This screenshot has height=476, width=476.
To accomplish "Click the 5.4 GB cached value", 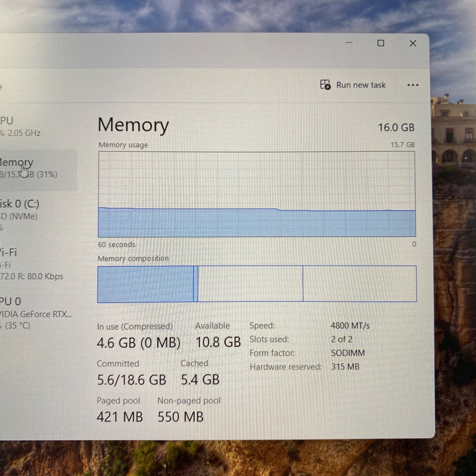I will click(x=200, y=379).
